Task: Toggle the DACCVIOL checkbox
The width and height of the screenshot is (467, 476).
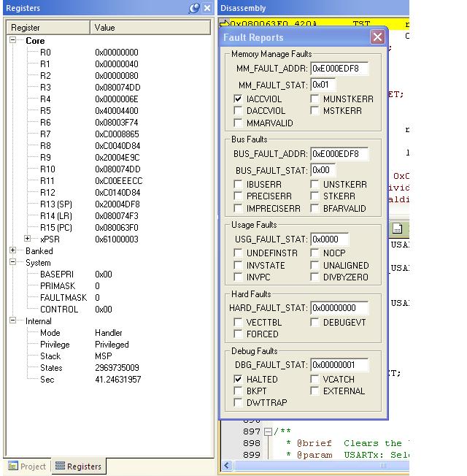Action: point(238,110)
